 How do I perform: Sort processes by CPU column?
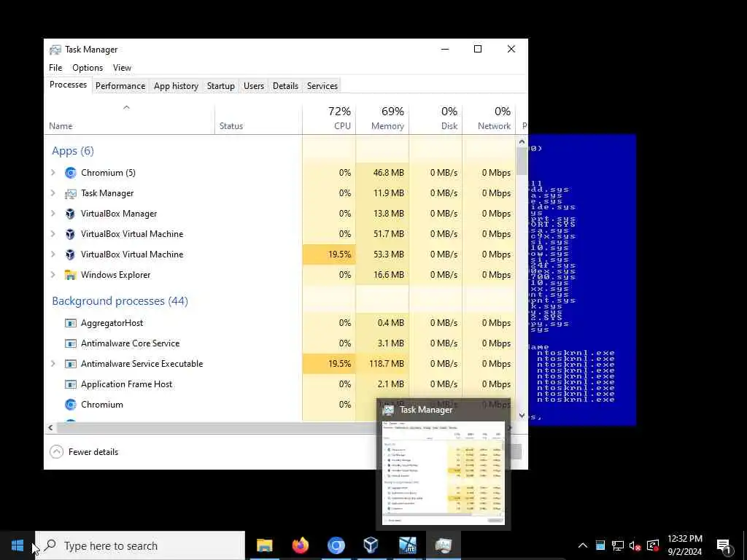[329, 119]
